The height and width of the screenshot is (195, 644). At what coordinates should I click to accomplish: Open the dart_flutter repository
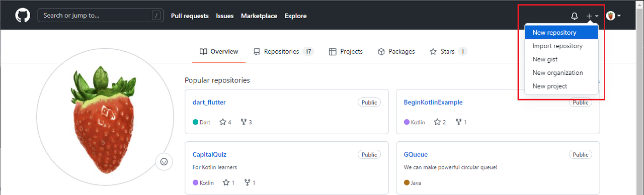coord(209,102)
